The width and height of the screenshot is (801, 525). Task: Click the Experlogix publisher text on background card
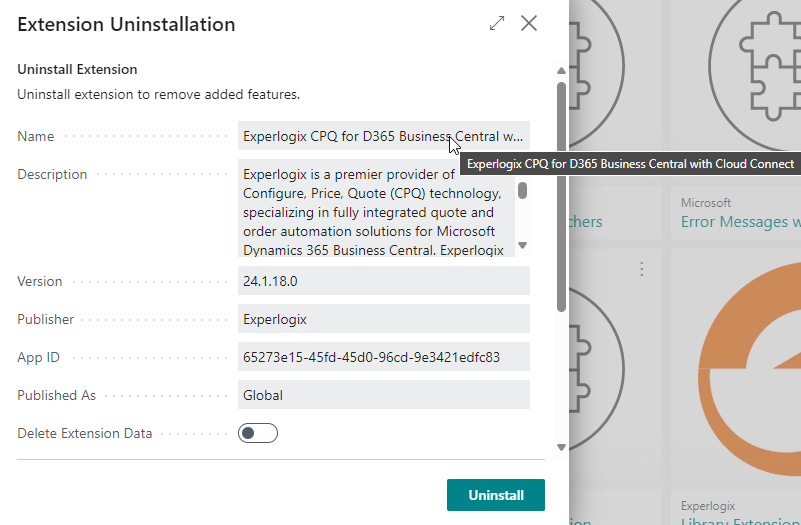pos(708,506)
